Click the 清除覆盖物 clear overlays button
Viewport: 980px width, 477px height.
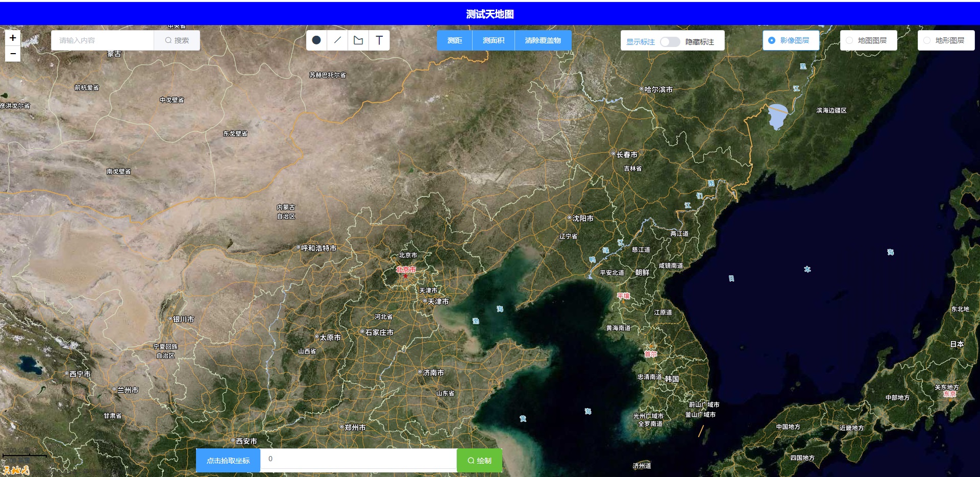tap(543, 40)
